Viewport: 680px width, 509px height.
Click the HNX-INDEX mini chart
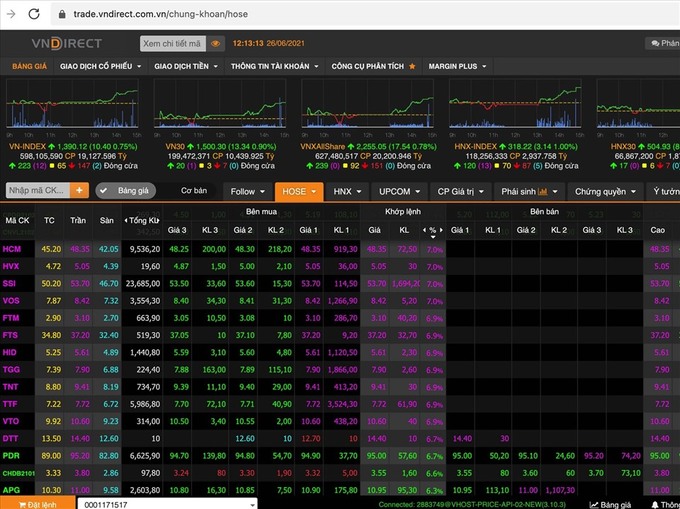pos(515,104)
